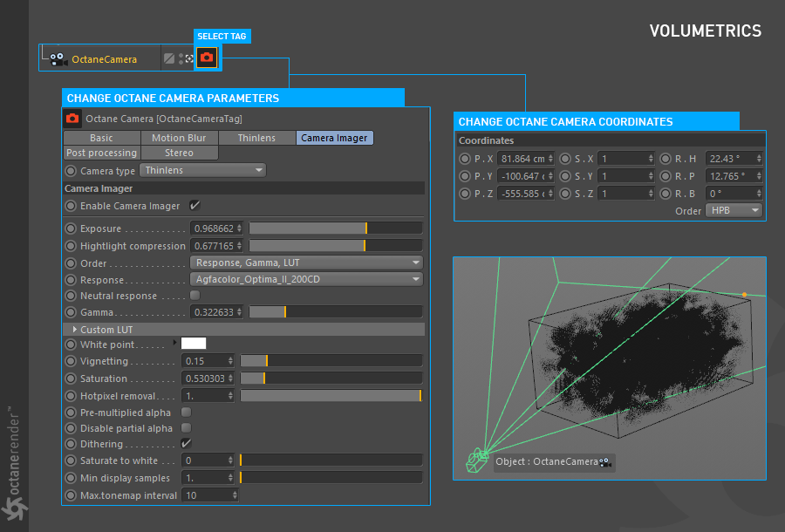Click the Camera type animation radio dot
Screen dimensions: 785x532
click(x=71, y=171)
